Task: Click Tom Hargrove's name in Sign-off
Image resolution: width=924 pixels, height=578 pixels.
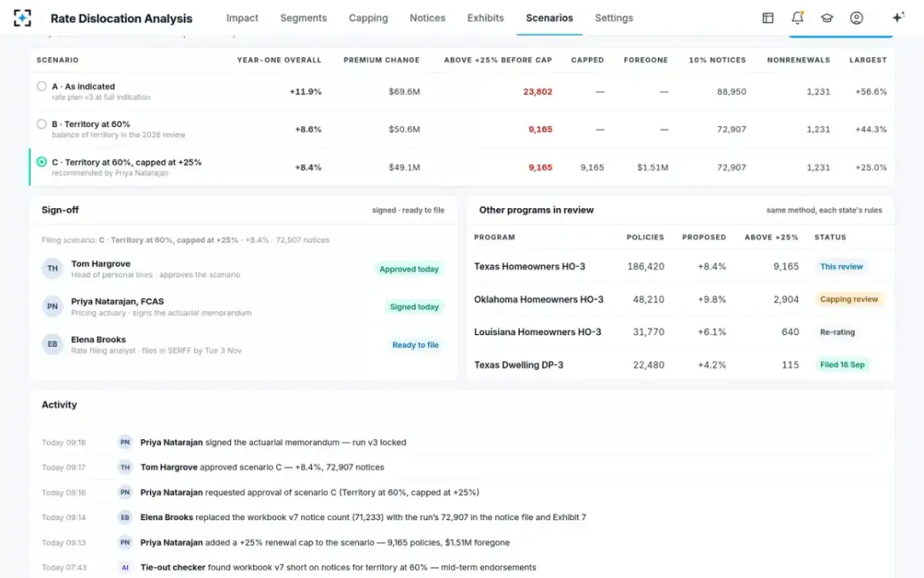Action: pyautogui.click(x=102, y=264)
